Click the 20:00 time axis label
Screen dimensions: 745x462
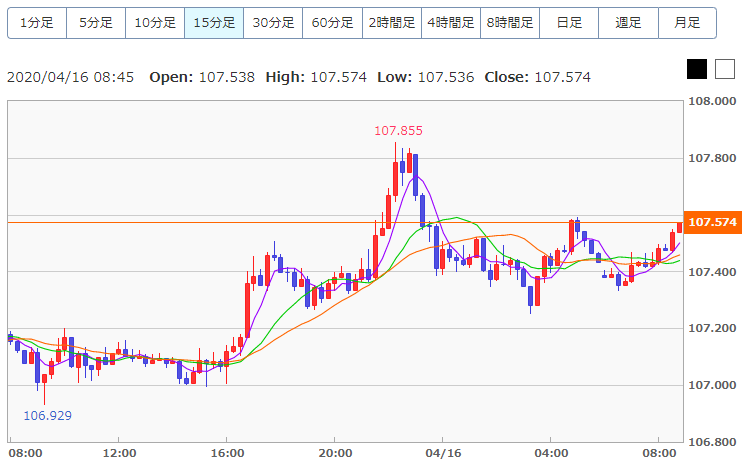pyautogui.click(x=335, y=453)
